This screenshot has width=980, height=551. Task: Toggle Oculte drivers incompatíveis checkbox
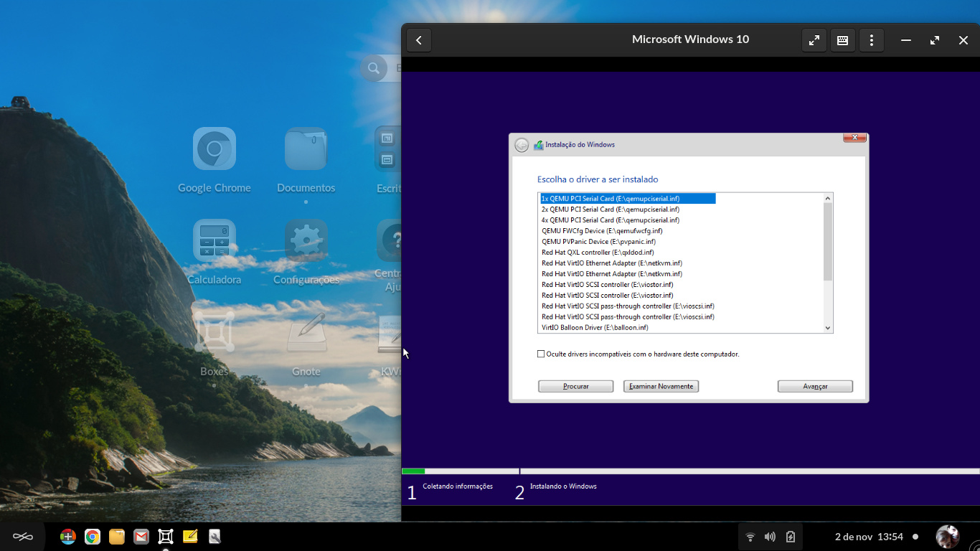point(541,354)
